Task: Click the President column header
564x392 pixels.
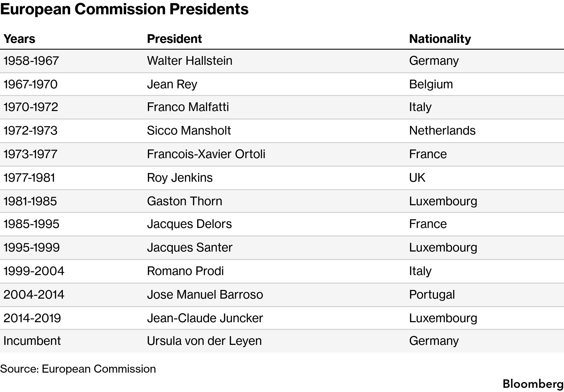Action: point(174,39)
